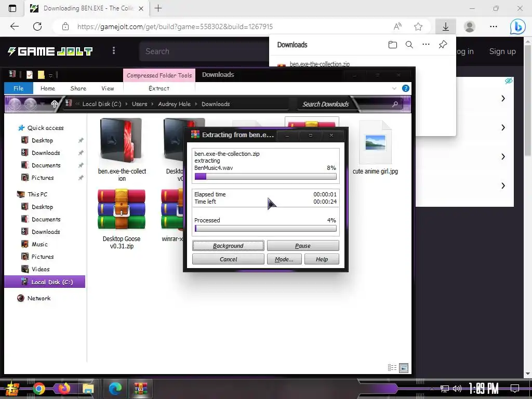Open Edge tab actions menu icon
Screen dimensions: 532x399
12,8
